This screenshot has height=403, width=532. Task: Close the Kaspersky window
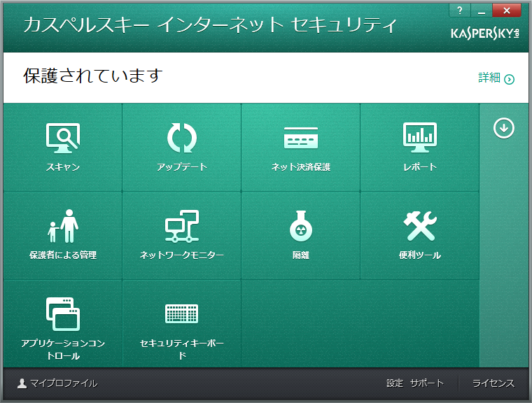(x=507, y=10)
